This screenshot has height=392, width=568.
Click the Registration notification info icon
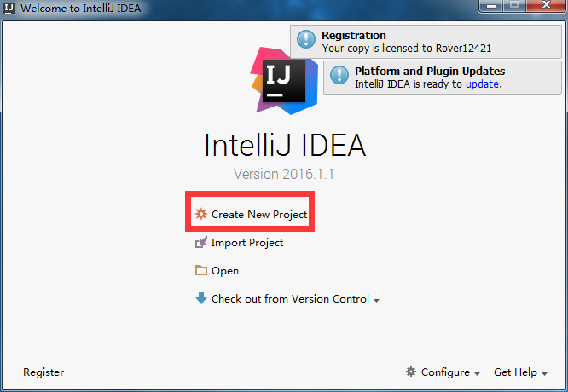(x=306, y=39)
